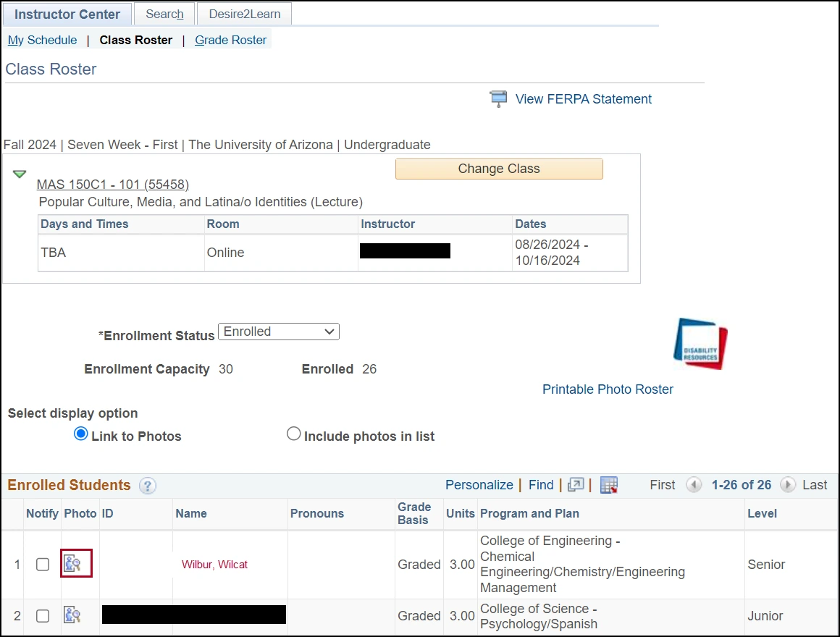Click the FERPA statement presentation icon
This screenshot has height=637, width=840.
click(498, 99)
